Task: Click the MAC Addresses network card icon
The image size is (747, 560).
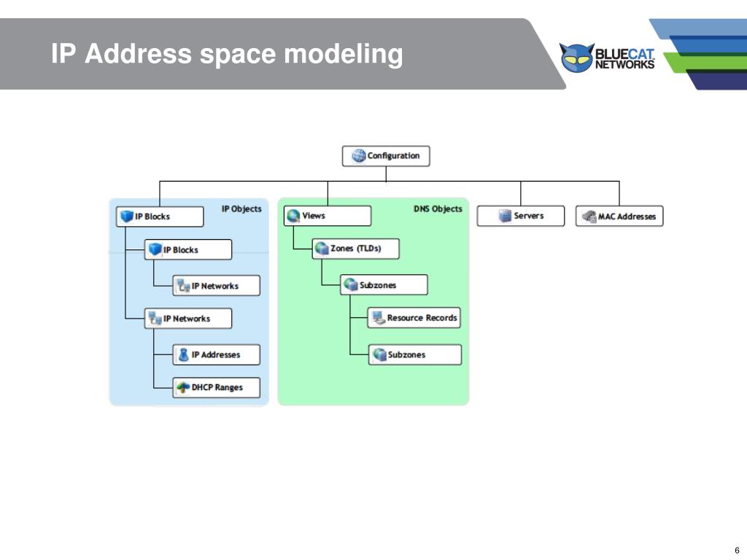Action: [589, 216]
